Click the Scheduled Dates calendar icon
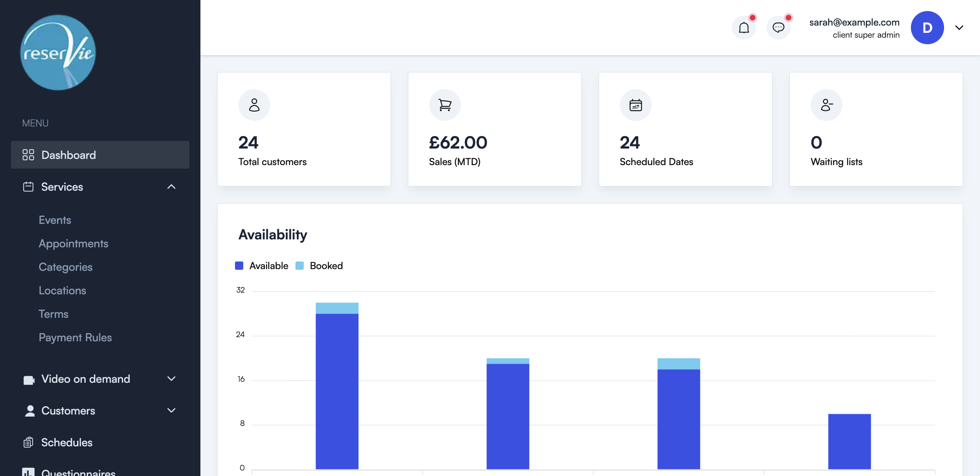Screen dimensions: 980x476 pyautogui.click(x=635, y=105)
